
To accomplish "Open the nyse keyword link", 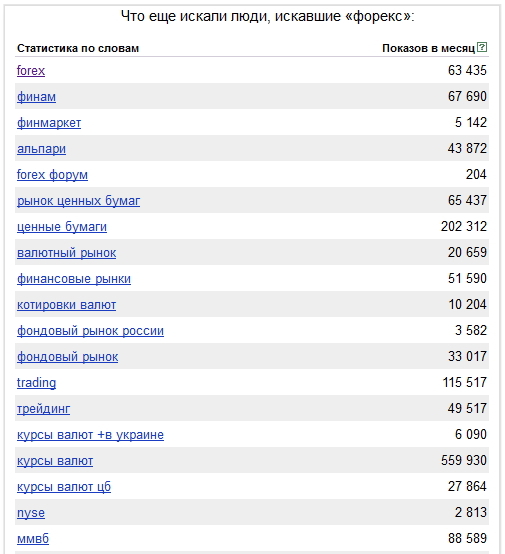I will tap(31, 513).
